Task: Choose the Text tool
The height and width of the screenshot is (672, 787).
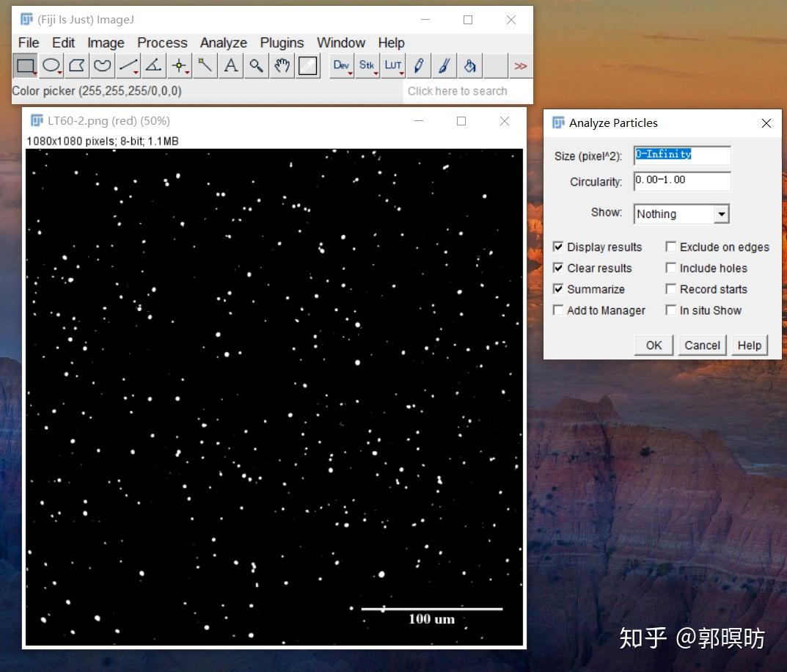Action: click(230, 65)
